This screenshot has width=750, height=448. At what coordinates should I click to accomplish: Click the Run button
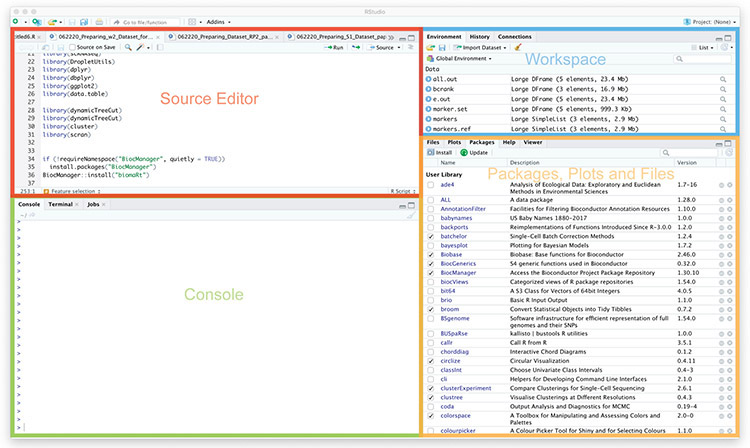click(334, 47)
